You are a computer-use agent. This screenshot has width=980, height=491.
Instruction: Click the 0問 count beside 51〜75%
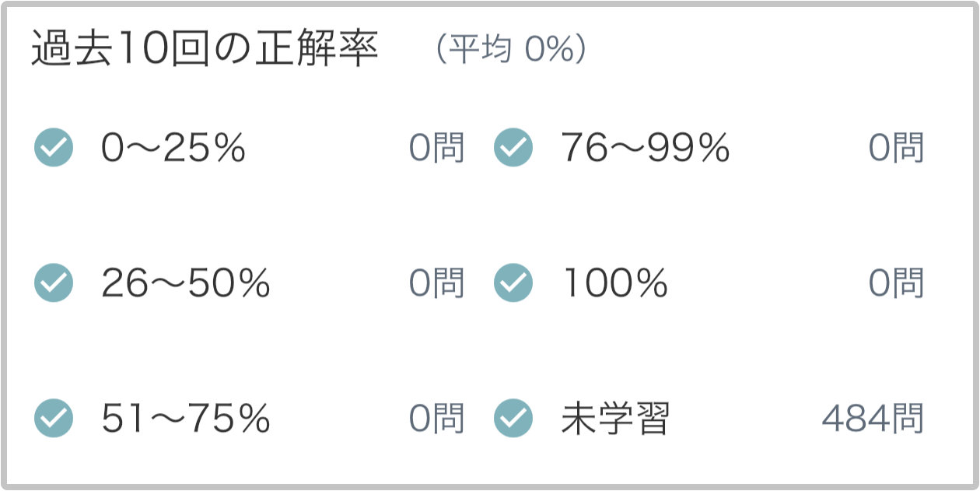tap(436, 419)
